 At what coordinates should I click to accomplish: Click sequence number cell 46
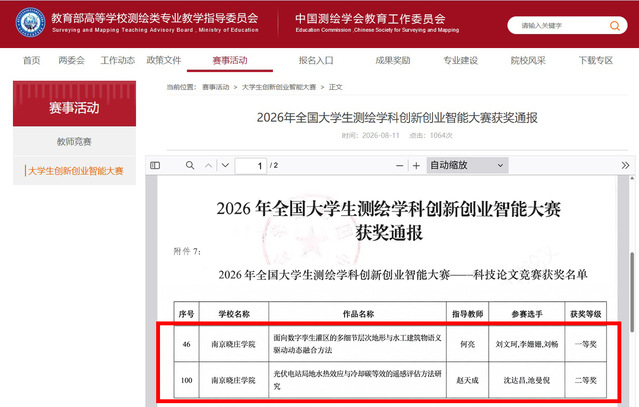click(186, 344)
